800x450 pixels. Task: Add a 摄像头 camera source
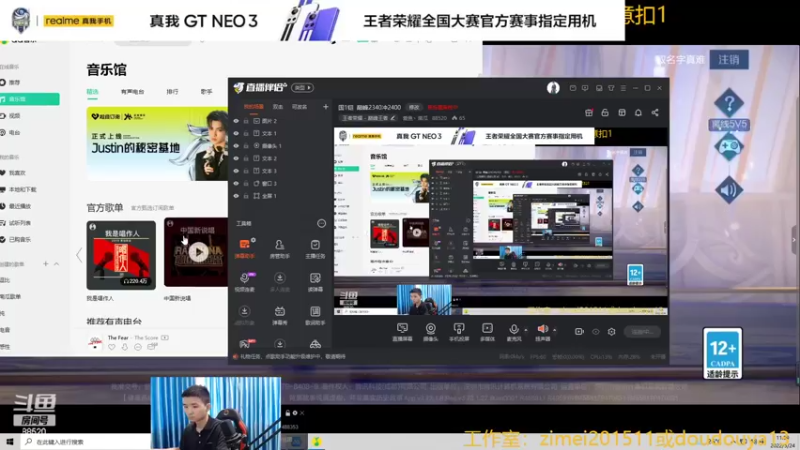pyautogui.click(x=431, y=332)
